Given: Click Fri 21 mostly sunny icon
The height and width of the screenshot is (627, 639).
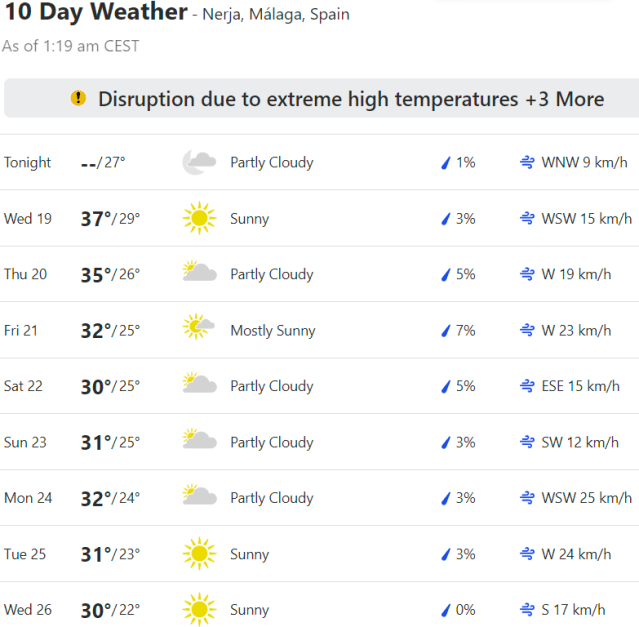Looking at the screenshot, I should 199,329.
